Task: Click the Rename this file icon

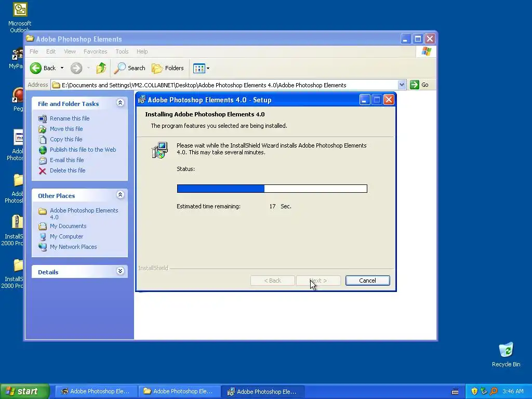Action: click(43, 119)
